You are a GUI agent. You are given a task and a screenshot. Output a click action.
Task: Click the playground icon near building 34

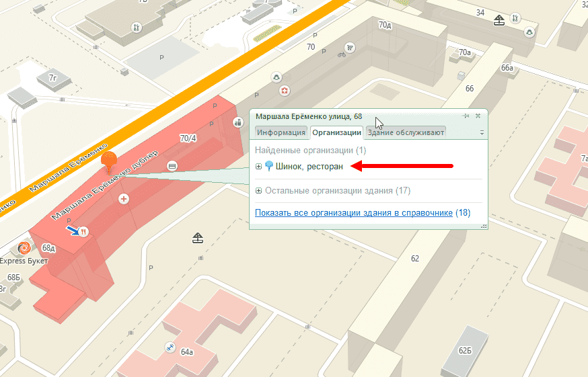click(x=499, y=20)
